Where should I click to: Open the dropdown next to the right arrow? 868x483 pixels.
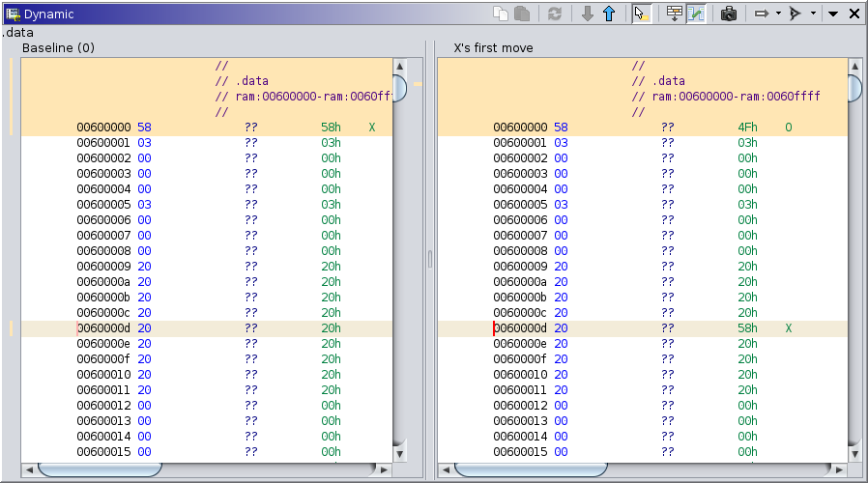click(778, 14)
